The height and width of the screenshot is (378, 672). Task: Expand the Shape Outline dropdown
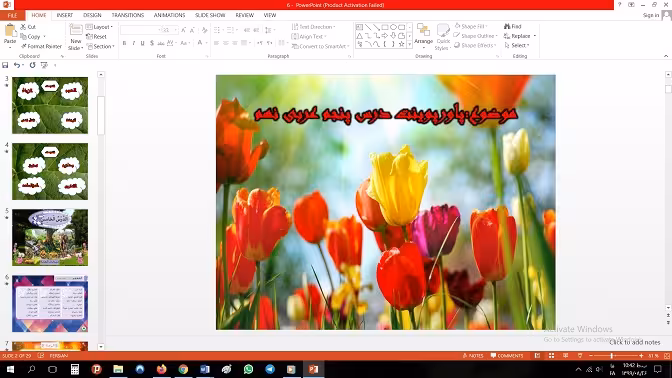coord(476,36)
